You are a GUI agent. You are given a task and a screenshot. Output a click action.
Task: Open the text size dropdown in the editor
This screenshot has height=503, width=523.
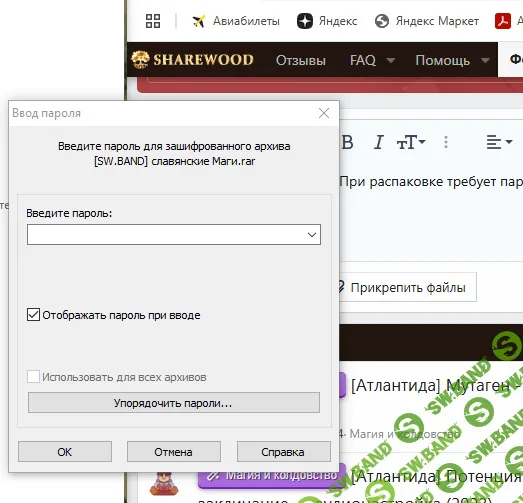click(x=411, y=142)
